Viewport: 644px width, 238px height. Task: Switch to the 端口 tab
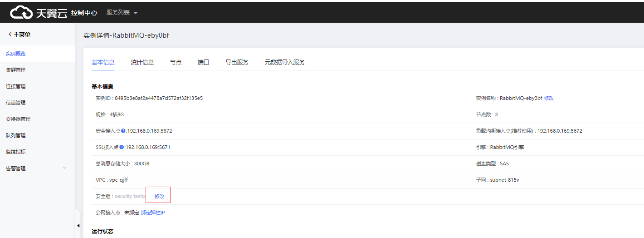[x=203, y=62]
